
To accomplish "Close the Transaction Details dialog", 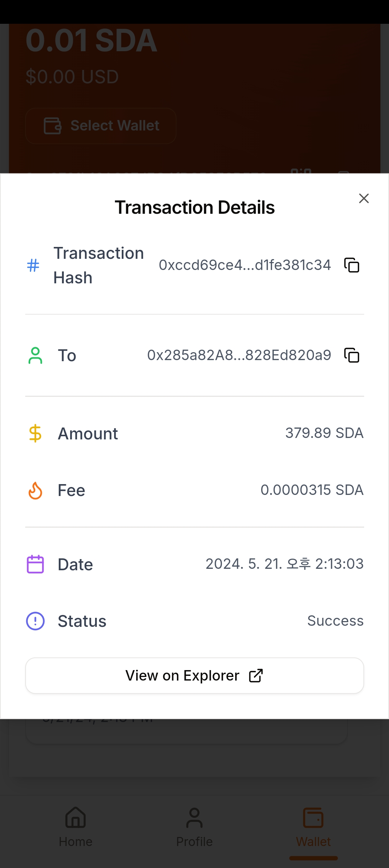I will pyautogui.click(x=364, y=198).
